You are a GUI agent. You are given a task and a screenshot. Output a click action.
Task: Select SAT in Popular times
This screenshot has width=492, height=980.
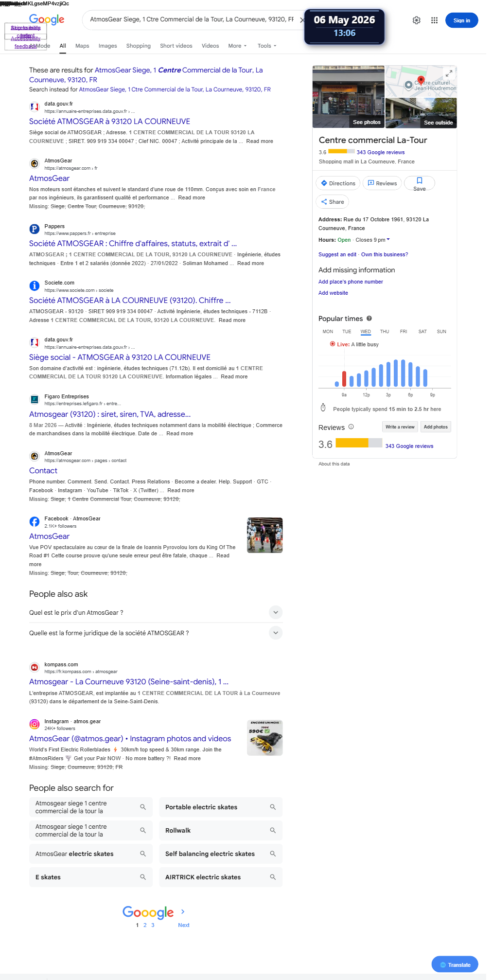pos(422,332)
